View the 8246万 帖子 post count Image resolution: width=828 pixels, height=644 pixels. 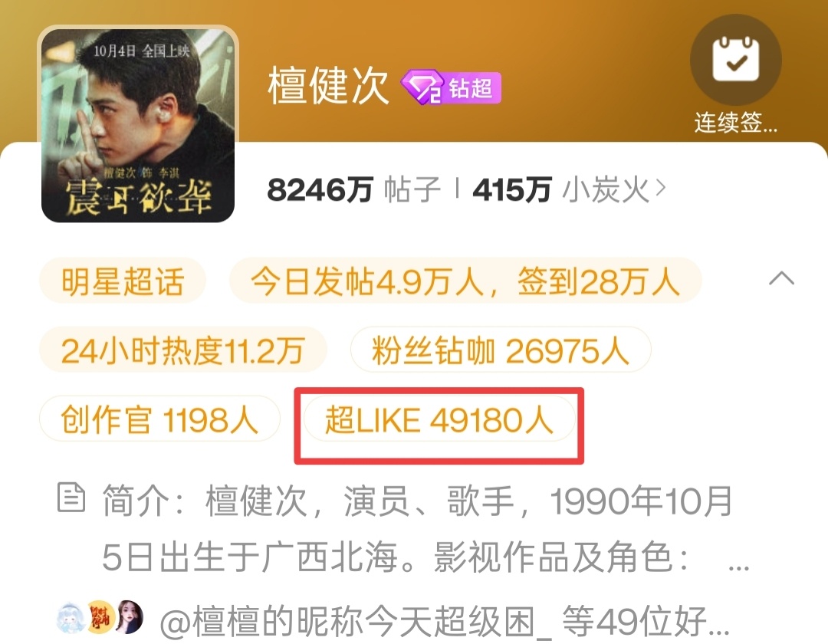click(x=353, y=189)
